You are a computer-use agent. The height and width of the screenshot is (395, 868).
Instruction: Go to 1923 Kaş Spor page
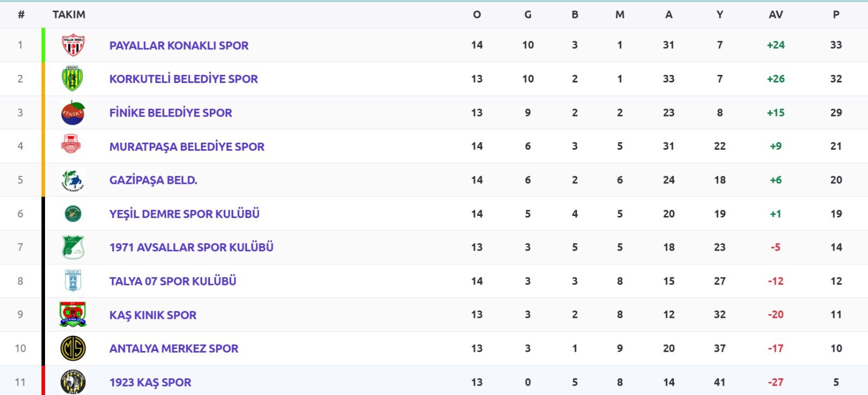point(150,383)
